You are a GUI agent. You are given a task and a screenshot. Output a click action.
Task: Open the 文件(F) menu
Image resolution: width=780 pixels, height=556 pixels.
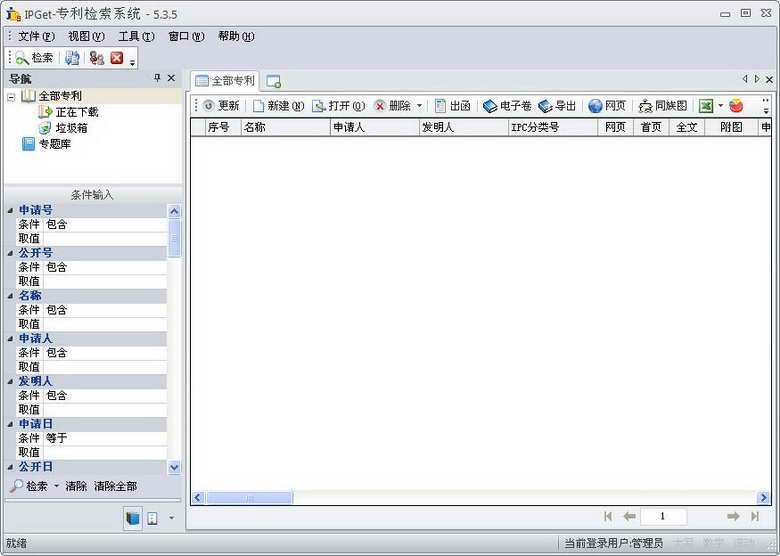click(36, 36)
